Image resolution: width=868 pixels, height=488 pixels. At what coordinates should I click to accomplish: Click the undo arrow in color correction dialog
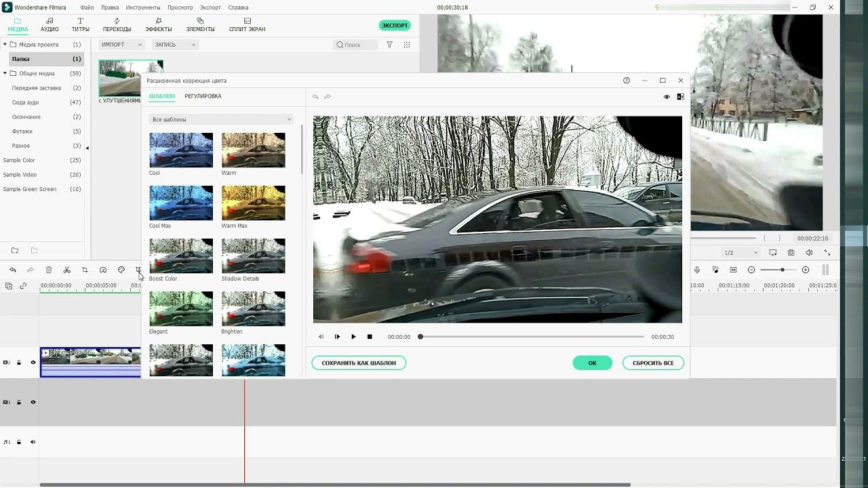click(315, 97)
